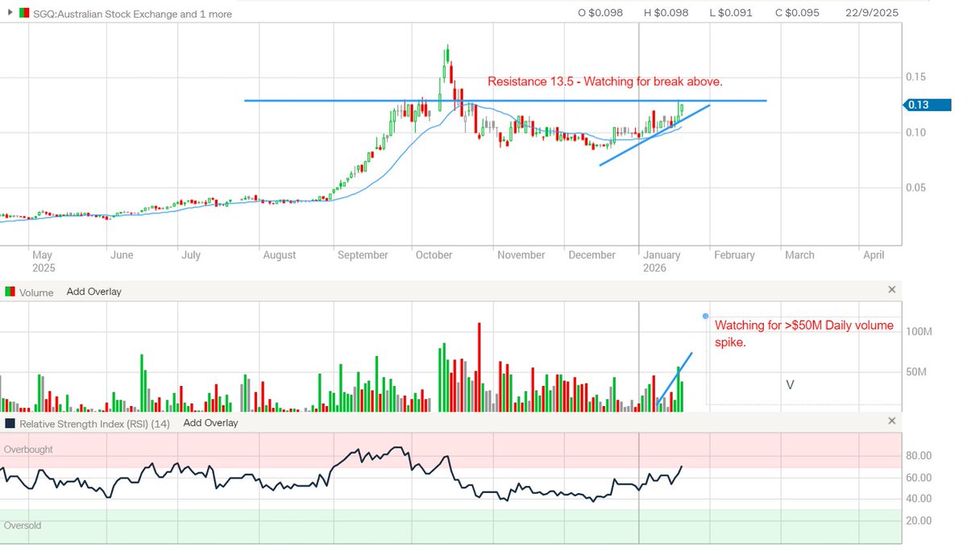967x560 pixels.
Task: Click the May 2025 time axis label
Action: click(45, 261)
